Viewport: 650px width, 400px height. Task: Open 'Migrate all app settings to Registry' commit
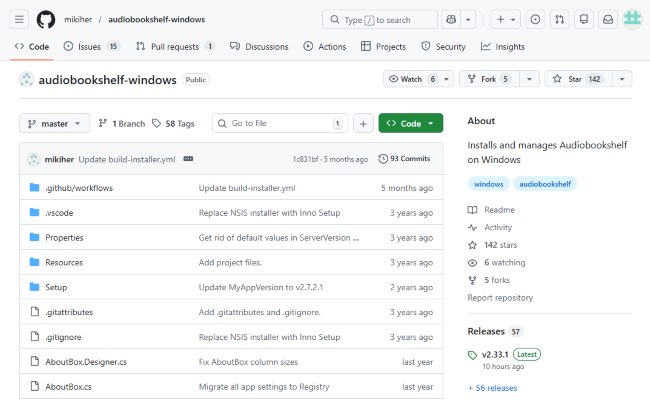tap(264, 387)
